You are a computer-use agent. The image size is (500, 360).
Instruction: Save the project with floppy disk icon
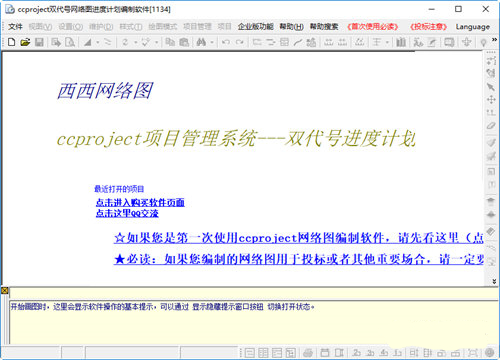tap(39, 42)
